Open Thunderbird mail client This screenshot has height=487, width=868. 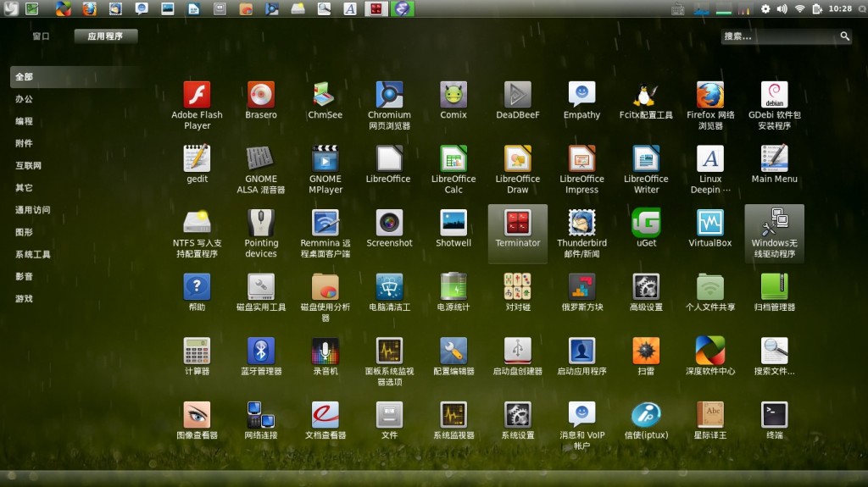tap(581, 234)
